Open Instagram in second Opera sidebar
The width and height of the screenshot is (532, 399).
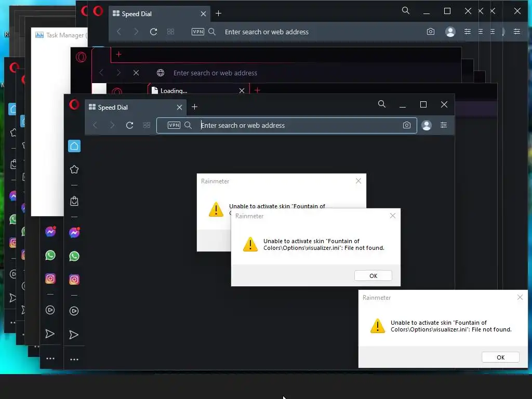[50, 278]
